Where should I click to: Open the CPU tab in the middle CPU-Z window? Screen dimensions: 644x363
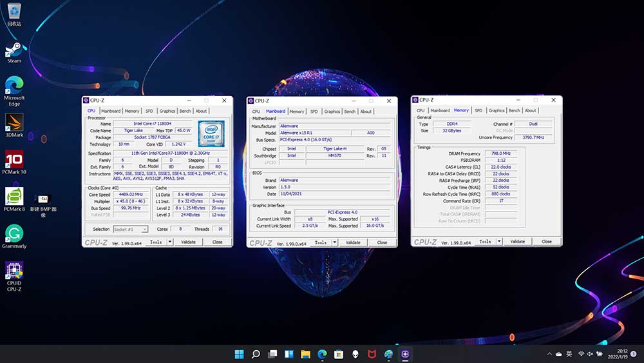point(256,112)
